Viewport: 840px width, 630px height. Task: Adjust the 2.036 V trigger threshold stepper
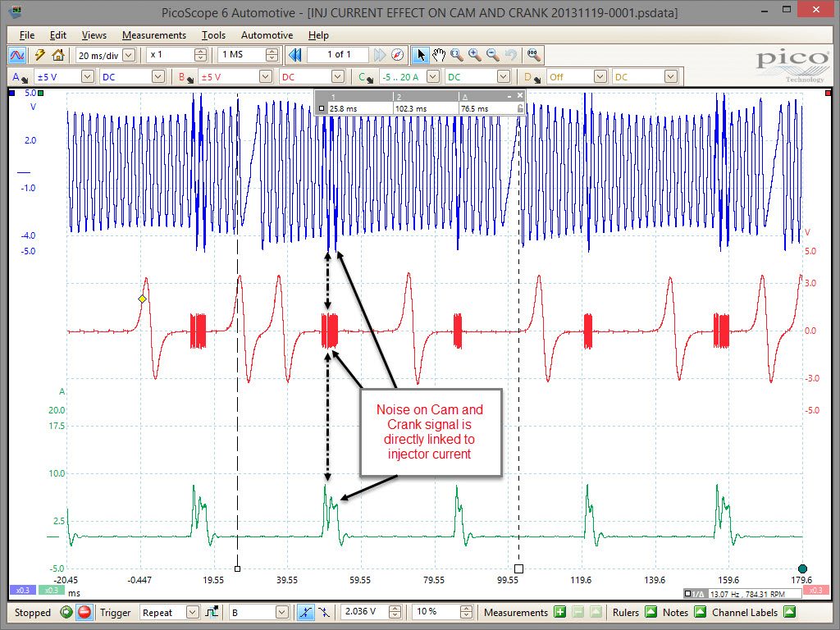(x=395, y=612)
